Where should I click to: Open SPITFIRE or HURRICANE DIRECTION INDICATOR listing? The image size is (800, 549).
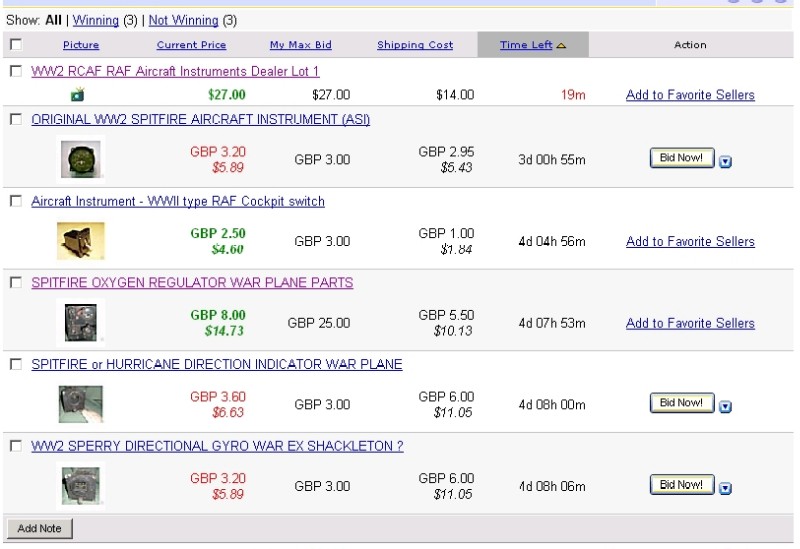point(217,364)
